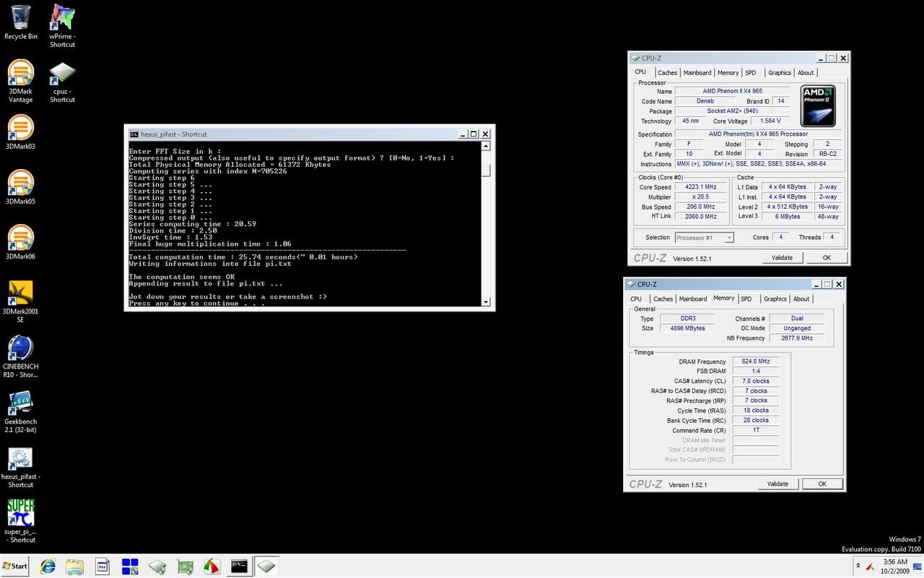The image size is (924, 578).
Task: Click OK in the lower CPU-Z window
Action: point(822,483)
